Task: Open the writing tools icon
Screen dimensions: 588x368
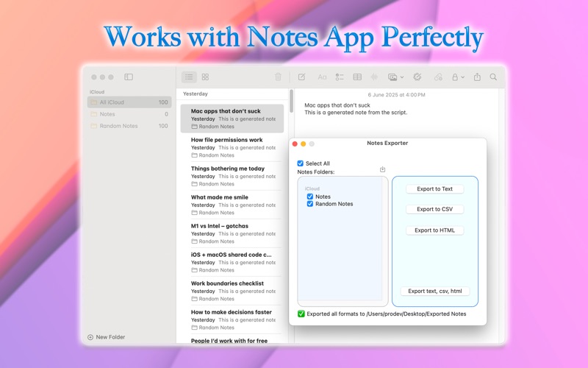Action: [417, 77]
